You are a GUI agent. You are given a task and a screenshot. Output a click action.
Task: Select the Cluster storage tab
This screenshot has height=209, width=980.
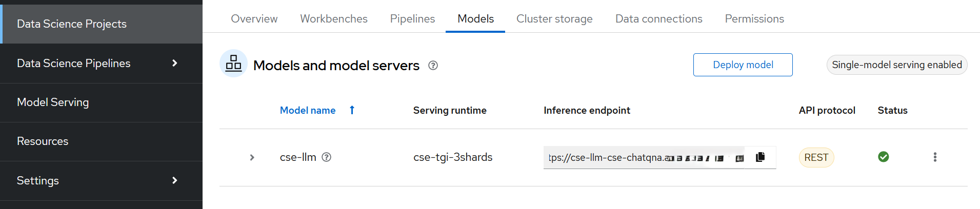pyautogui.click(x=554, y=19)
